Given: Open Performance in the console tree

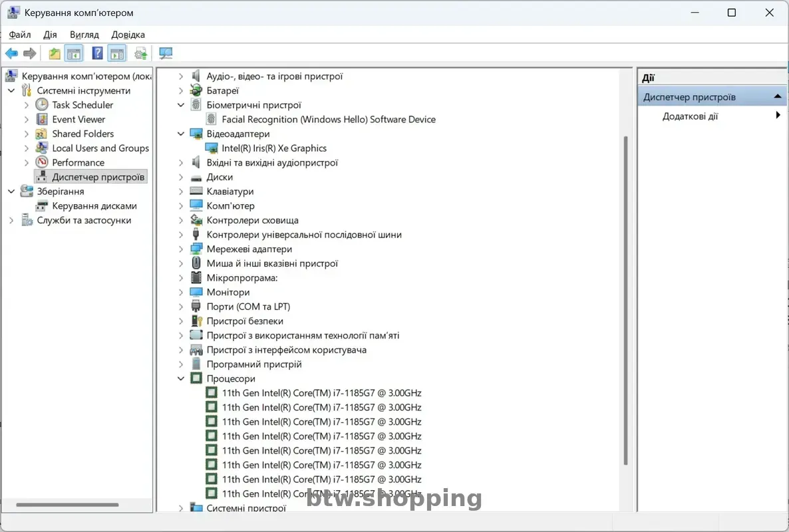Looking at the screenshot, I should (x=78, y=163).
